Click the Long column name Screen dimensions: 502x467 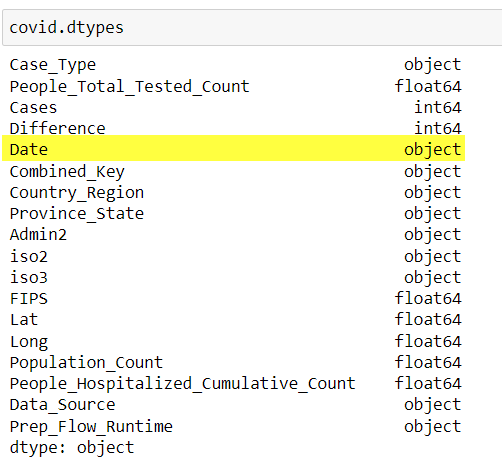(x=29, y=342)
